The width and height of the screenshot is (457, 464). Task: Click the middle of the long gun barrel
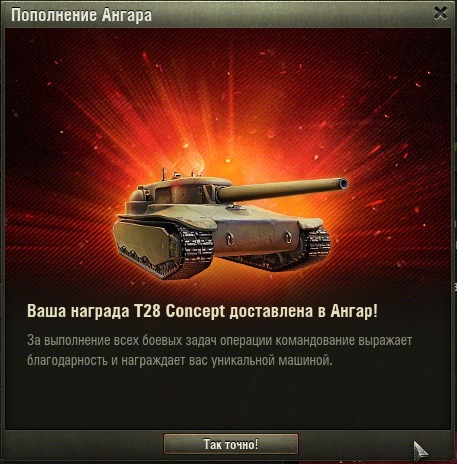[x=280, y=190]
